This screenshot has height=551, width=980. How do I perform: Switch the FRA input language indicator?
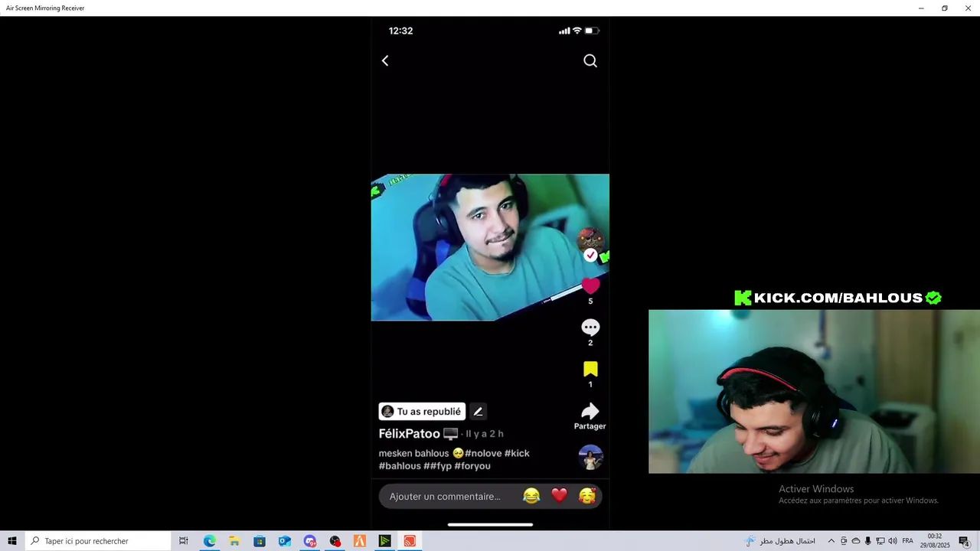coord(908,541)
